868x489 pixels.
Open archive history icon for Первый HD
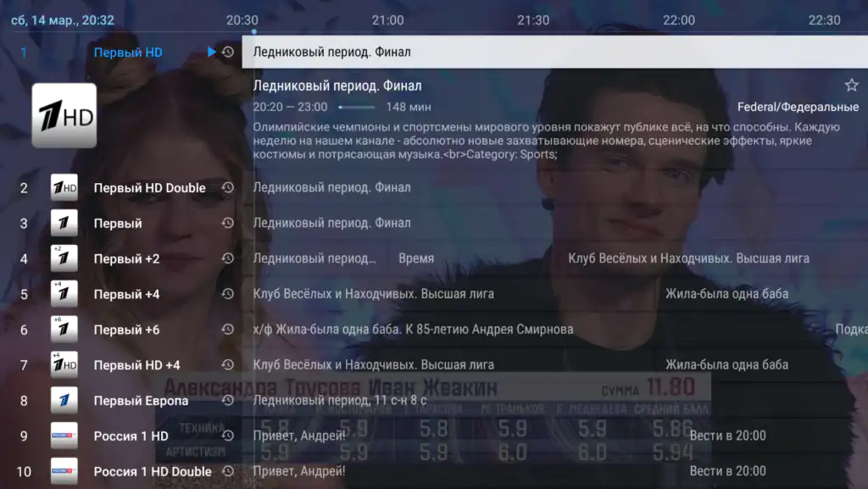227,52
